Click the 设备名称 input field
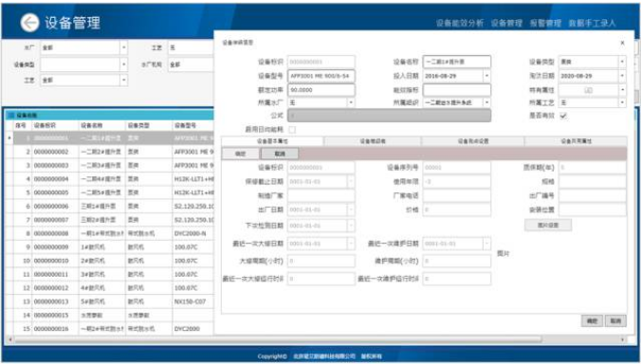Image resolution: width=641 pixels, height=364 pixels. click(x=457, y=62)
